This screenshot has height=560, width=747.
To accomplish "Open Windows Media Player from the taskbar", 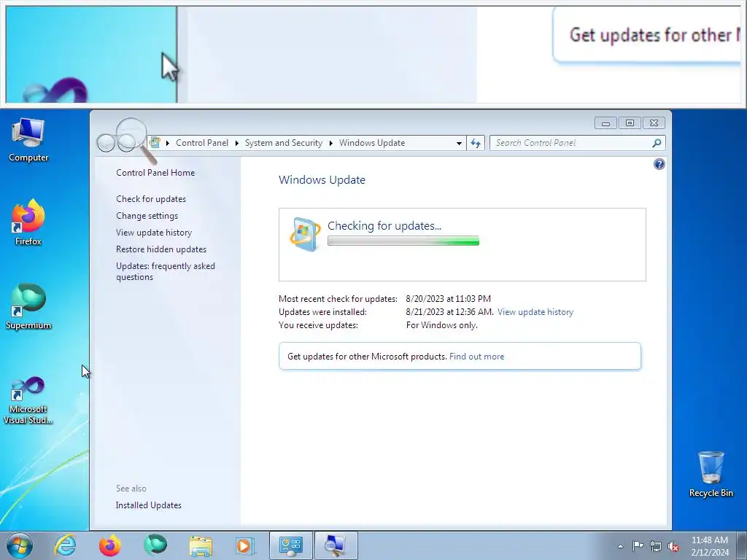I will (246, 545).
